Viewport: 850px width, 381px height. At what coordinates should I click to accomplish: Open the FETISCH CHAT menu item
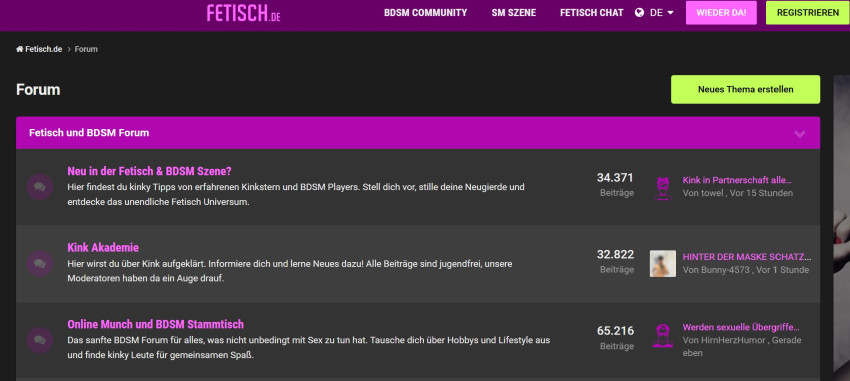591,12
